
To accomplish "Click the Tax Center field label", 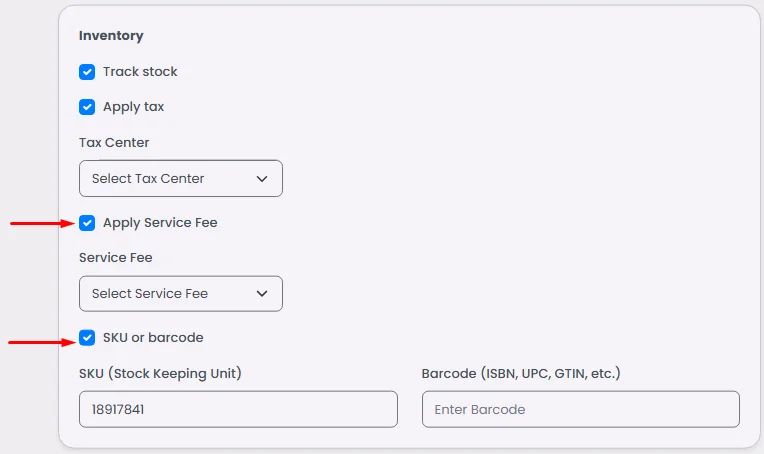I will (x=114, y=143).
